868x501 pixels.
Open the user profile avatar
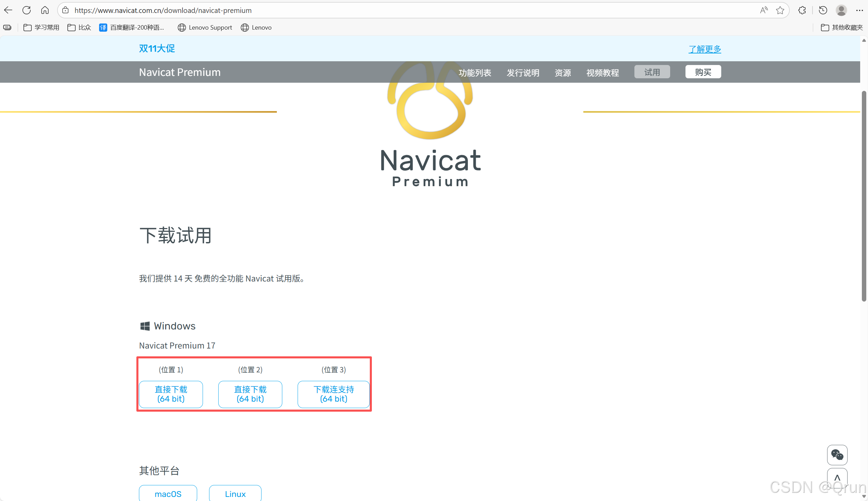click(841, 10)
